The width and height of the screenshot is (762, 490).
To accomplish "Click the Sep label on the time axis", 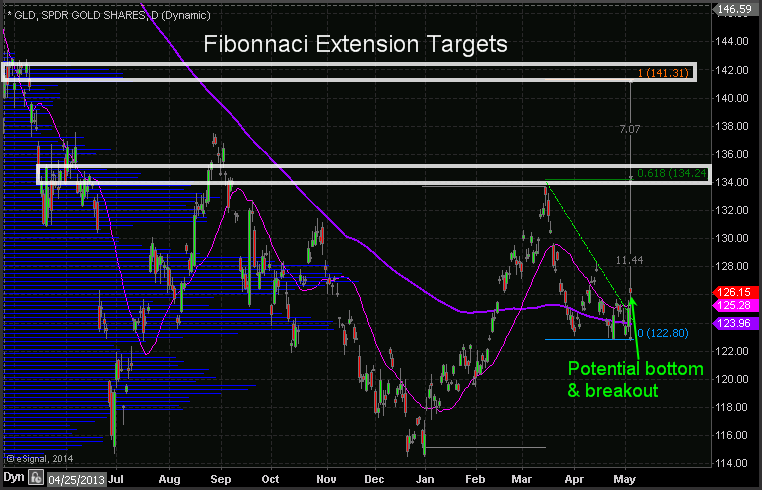I will pyautogui.click(x=221, y=479).
